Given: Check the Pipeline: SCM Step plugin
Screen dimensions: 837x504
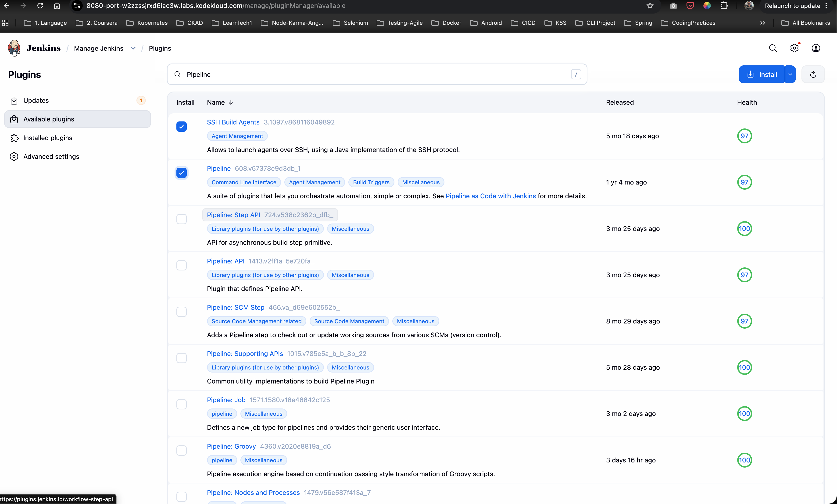Looking at the screenshot, I should [181, 312].
